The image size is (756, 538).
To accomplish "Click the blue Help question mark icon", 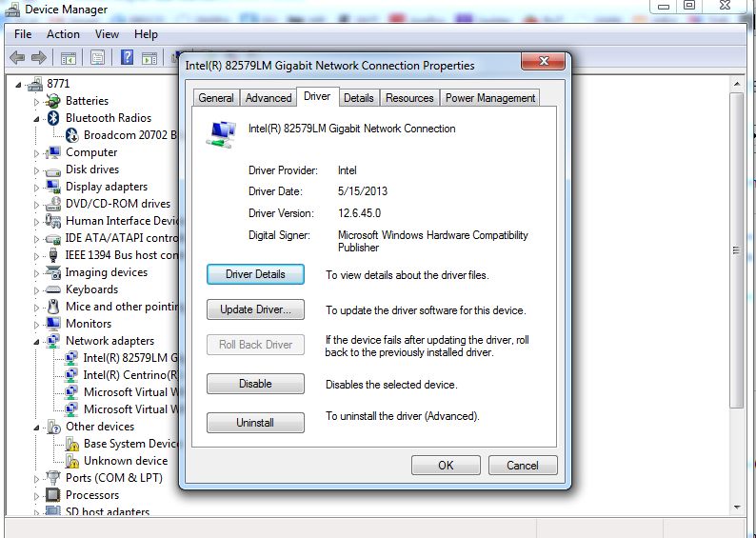I will click(127, 58).
